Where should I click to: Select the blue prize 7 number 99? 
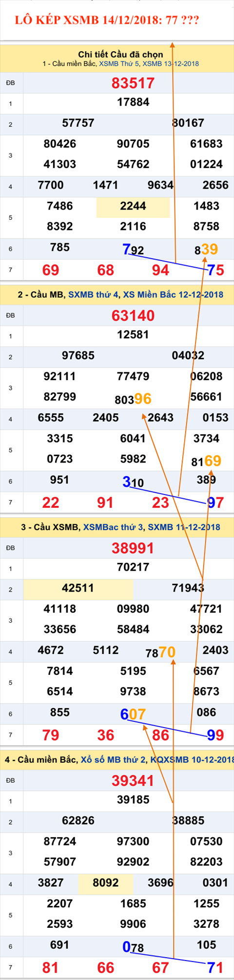[x=215, y=735]
